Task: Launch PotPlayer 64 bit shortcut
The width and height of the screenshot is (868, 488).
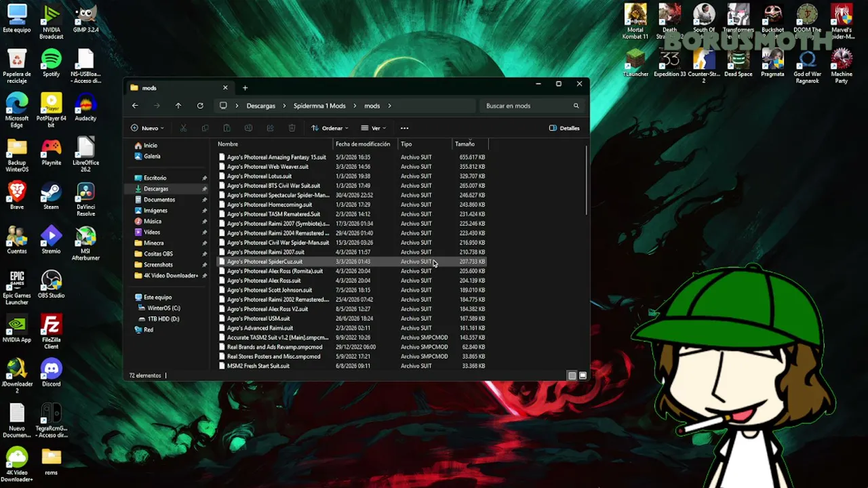Action: click(52, 110)
